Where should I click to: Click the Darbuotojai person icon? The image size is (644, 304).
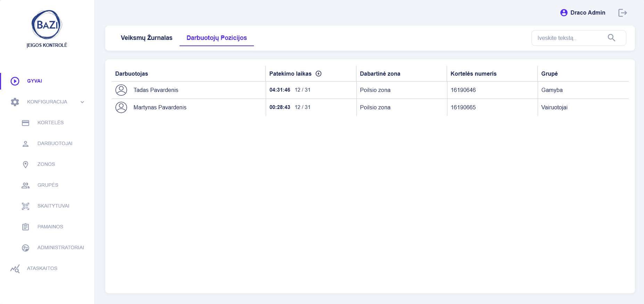pos(25,144)
